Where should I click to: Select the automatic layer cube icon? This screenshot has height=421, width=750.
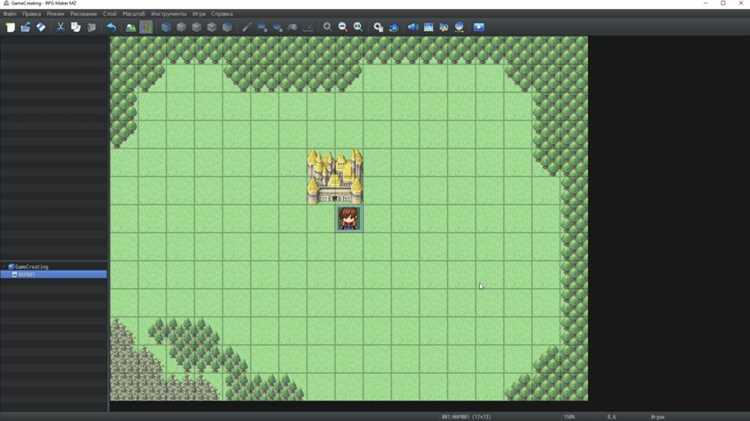pos(165,27)
